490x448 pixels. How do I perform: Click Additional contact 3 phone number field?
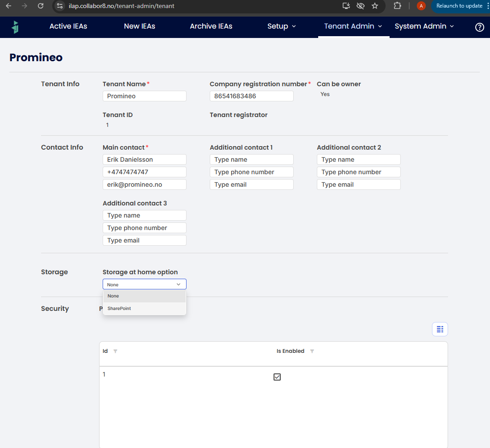145,228
